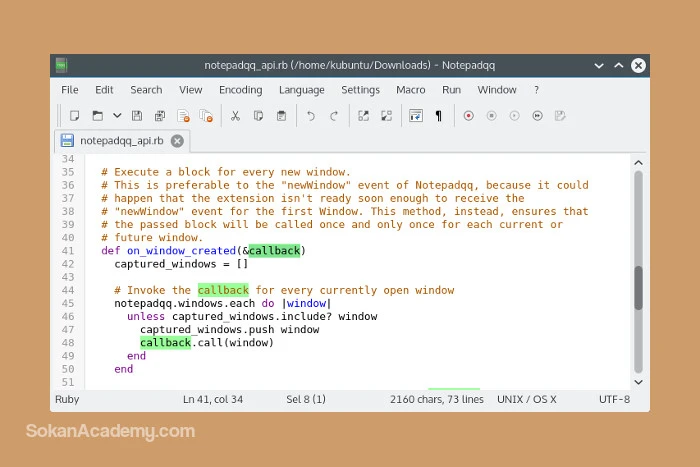Screen dimensions: 700x467
Task: Click the Close All documents toolbar icon
Action: coord(206,116)
